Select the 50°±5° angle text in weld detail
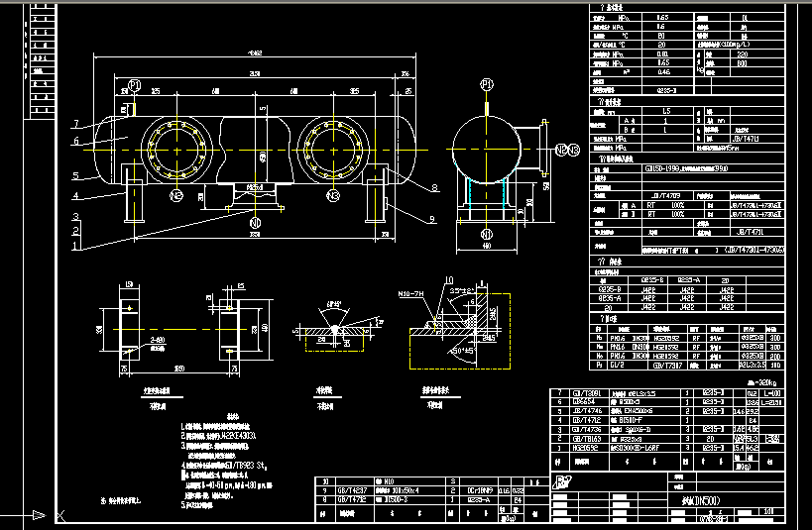Screen dimensions: 812x530 point(465,351)
